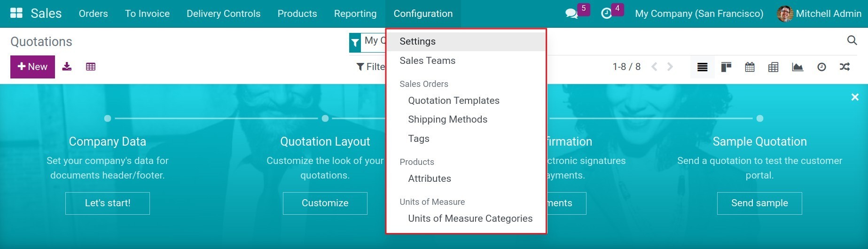Image resolution: width=868 pixels, height=249 pixels.
Task: Switch to pivot table view
Action: coord(773,67)
